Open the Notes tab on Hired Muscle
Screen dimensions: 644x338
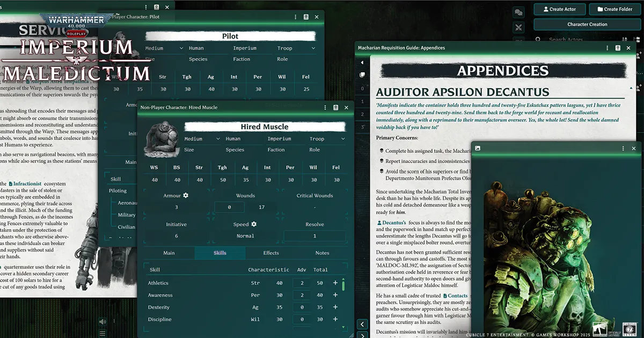tap(322, 253)
